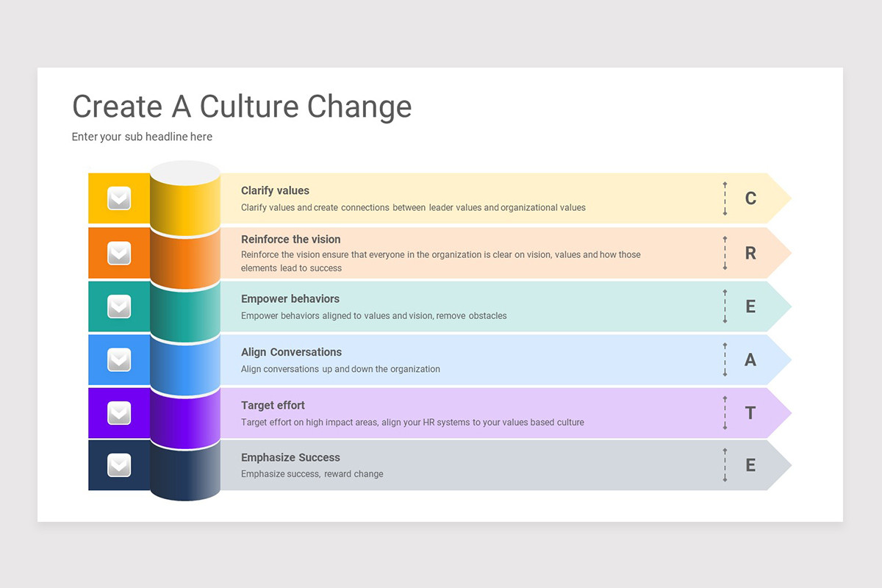Screen dimensions: 882x588
Task: Click the Emphasize Success heading
Action: (x=290, y=457)
